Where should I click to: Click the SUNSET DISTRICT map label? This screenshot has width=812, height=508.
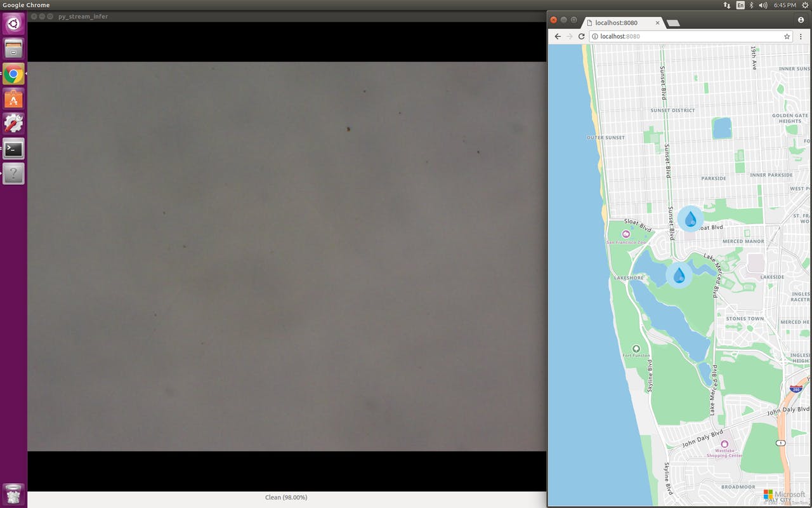pyautogui.click(x=673, y=110)
